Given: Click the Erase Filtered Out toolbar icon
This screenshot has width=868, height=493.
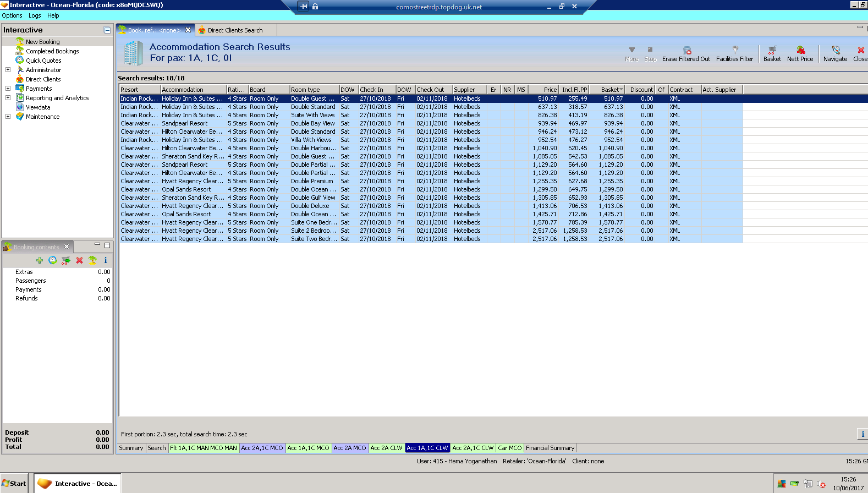Looking at the screenshot, I should click(x=686, y=50).
